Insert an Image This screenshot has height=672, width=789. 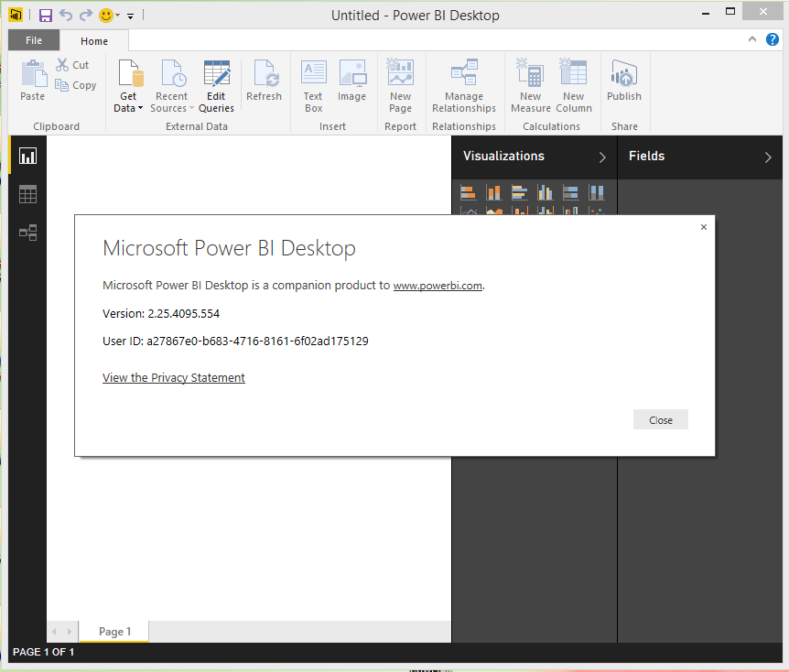tap(351, 81)
